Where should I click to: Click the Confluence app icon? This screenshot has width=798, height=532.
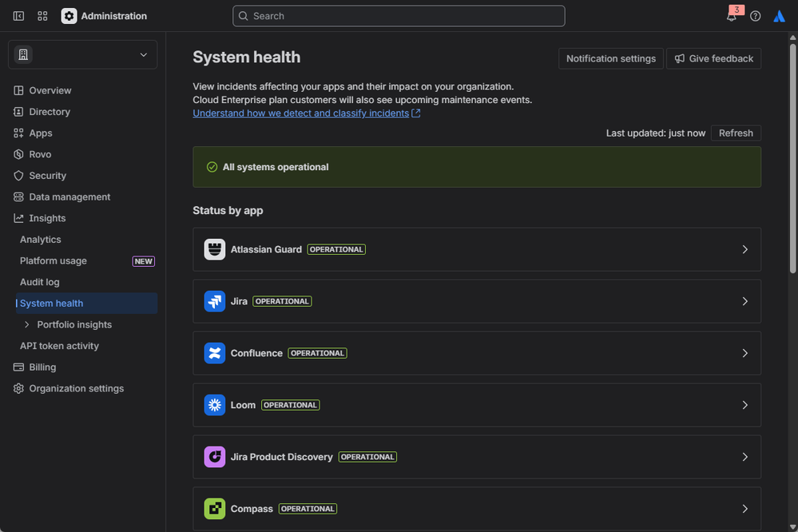(x=215, y=353)
